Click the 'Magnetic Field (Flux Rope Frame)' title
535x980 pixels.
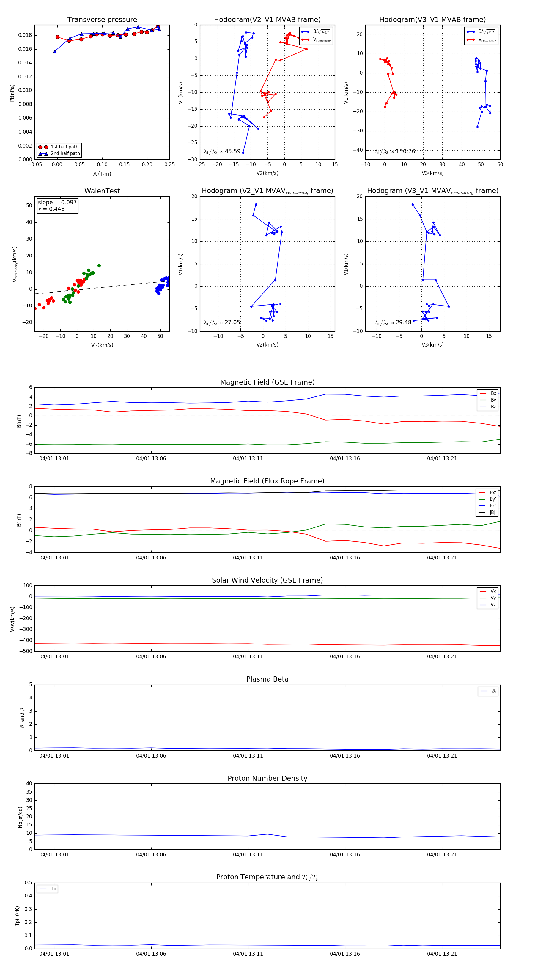point(267,481)
